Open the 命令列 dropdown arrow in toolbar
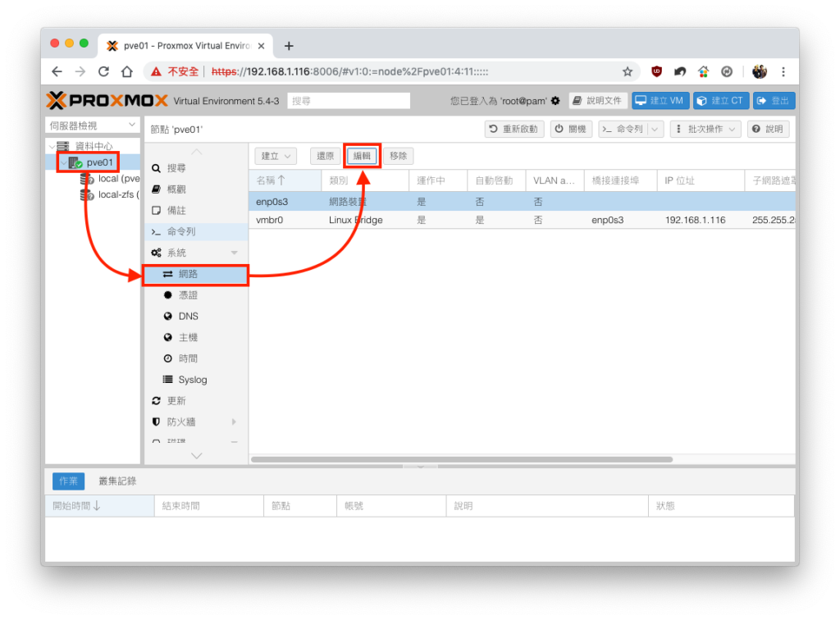Screen dimensions: 840x620 (655, 129)
